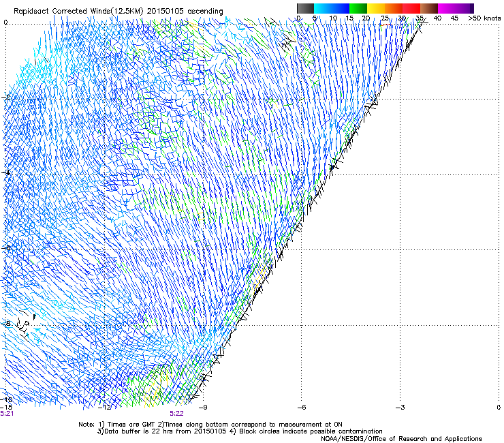Click the longitude label '-12' on bottom axis
The width and height of the screenshot is (504, 443).
pos(104,408)
